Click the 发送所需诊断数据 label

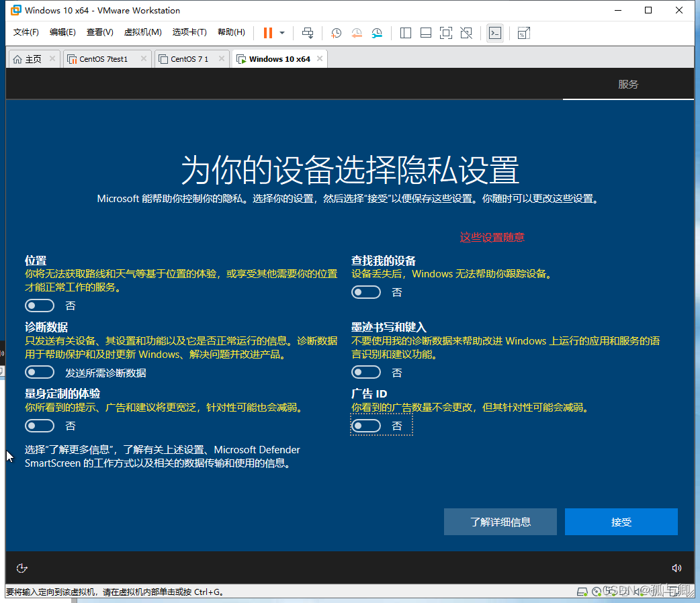(x=105, y=373)
